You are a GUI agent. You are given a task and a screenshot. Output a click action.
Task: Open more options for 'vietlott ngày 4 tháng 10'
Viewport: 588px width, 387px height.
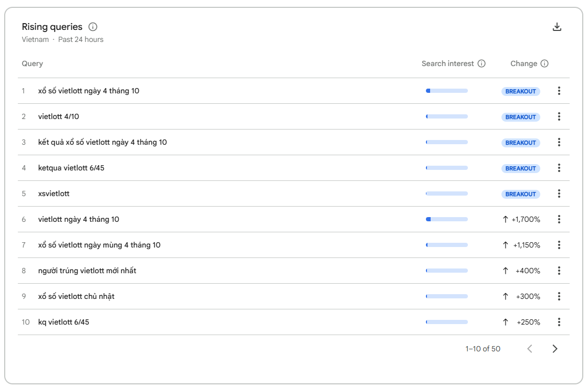coord(559,219)
